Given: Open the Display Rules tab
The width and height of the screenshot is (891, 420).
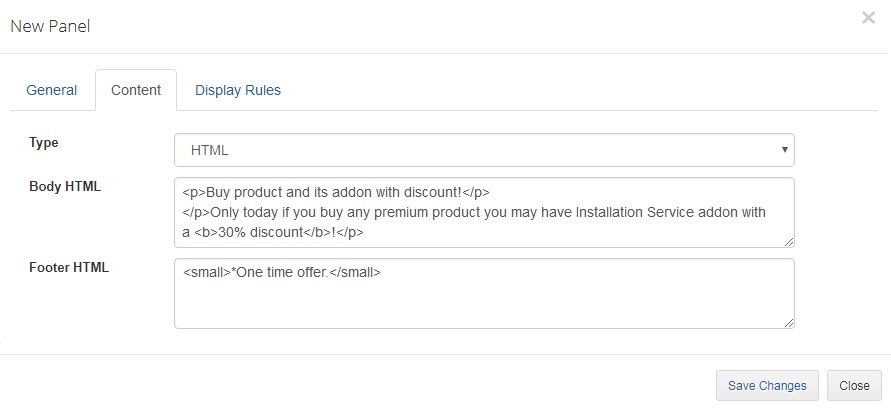Looking at the screenshot, I should point(238,90).
